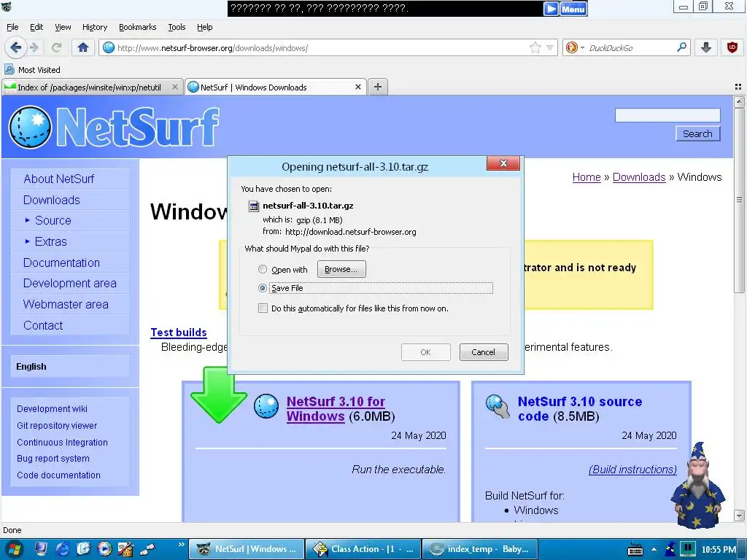Cancel the netsurf-all-3.10.tar.gz download dialog

pos(483,352)
